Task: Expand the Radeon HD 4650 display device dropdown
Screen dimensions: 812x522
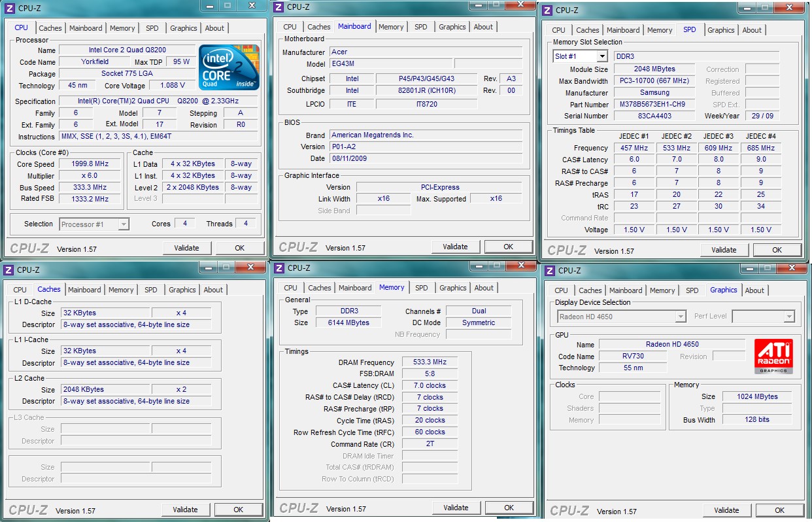Action: [680, 317]
